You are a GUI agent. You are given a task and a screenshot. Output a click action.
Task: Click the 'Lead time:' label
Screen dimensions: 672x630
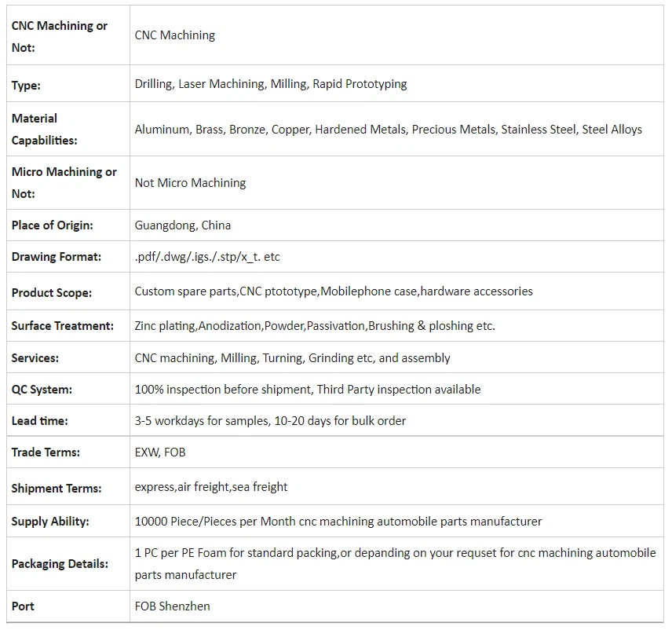point(39,420)
